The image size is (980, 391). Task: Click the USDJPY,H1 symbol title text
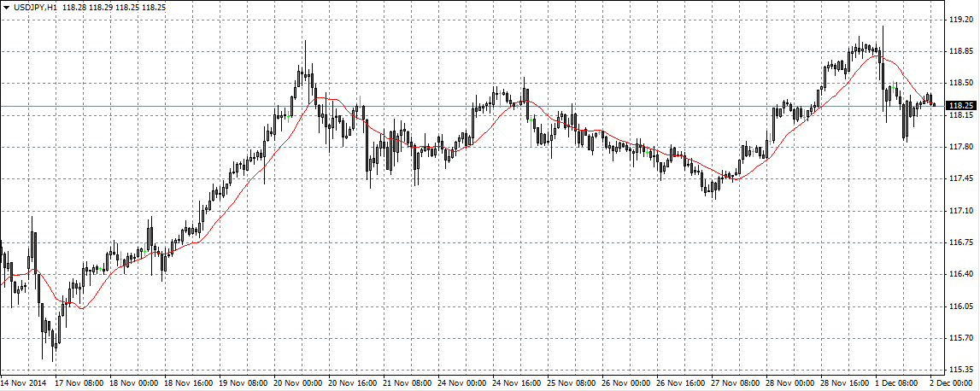coord(35,7)
